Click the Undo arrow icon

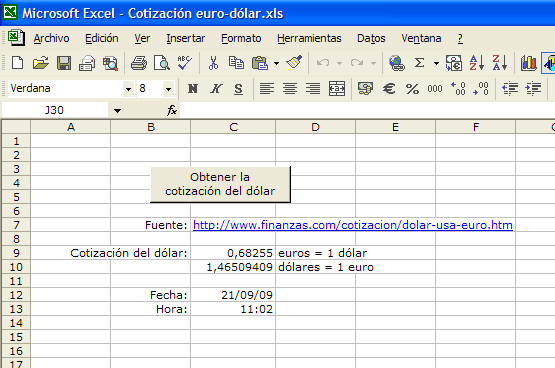coord(323,63)
